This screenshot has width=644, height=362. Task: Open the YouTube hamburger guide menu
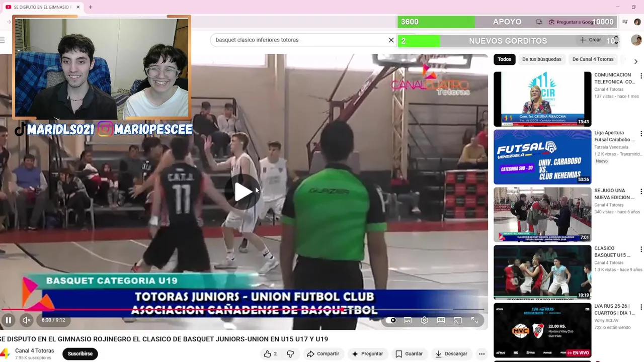point(3,40)
